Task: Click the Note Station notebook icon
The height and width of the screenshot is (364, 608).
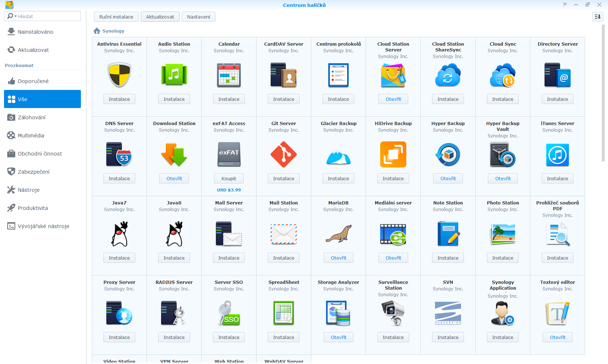Action: pyautogui.click(x=448, y=234)
